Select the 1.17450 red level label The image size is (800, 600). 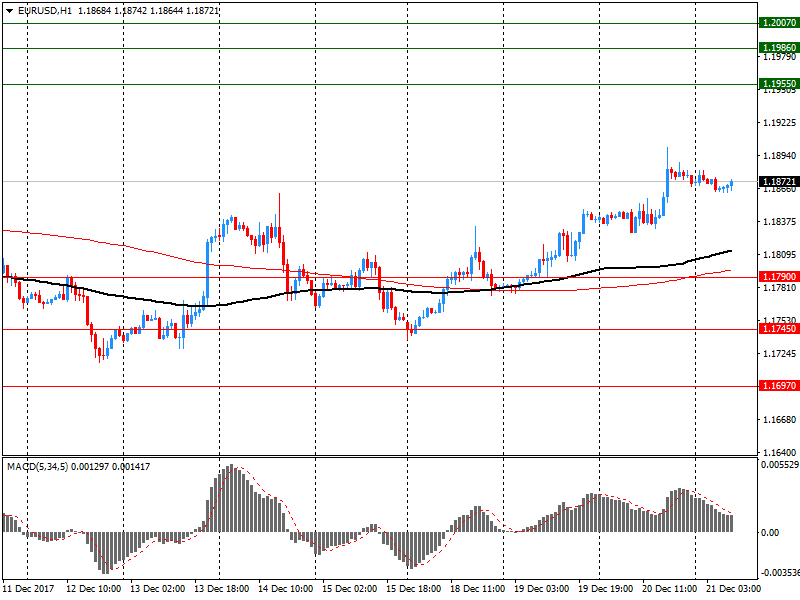pyautogui.click(x=779, y=329)
